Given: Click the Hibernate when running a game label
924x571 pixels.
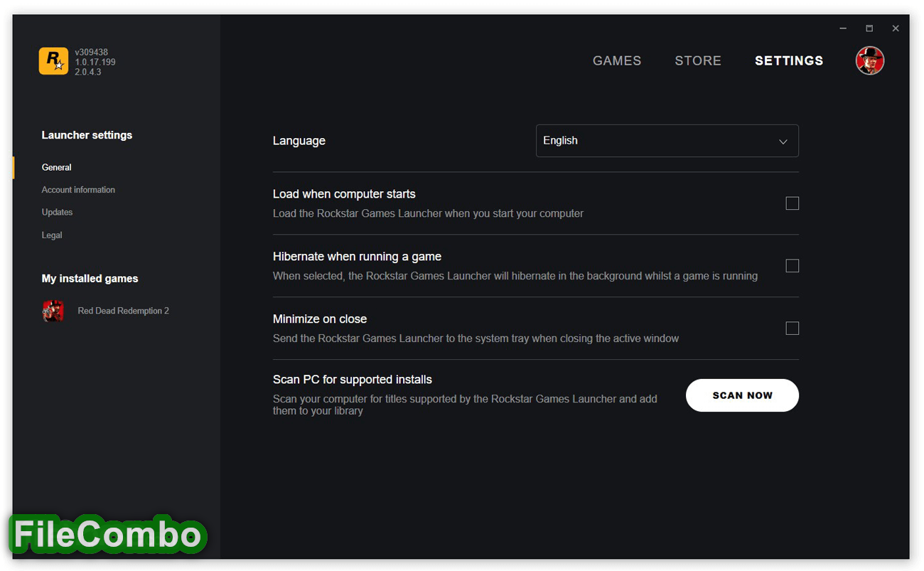Looking at the screenshot, I should coord(357,257).
